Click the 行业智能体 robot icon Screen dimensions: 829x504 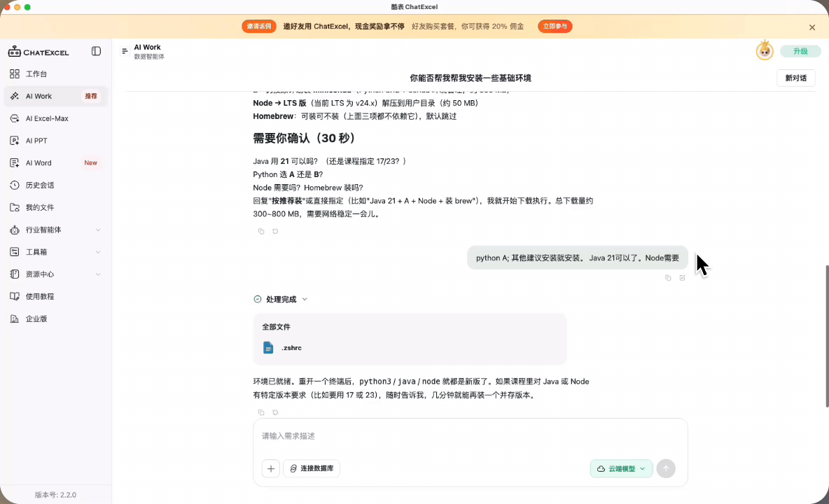(x=15, y=230)
